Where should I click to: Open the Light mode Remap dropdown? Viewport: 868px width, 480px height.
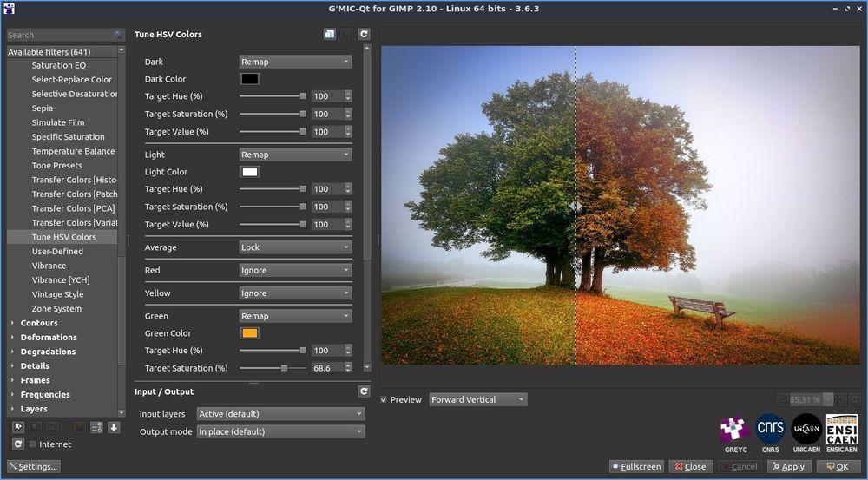pyautogui.click(x=295, y=155)
